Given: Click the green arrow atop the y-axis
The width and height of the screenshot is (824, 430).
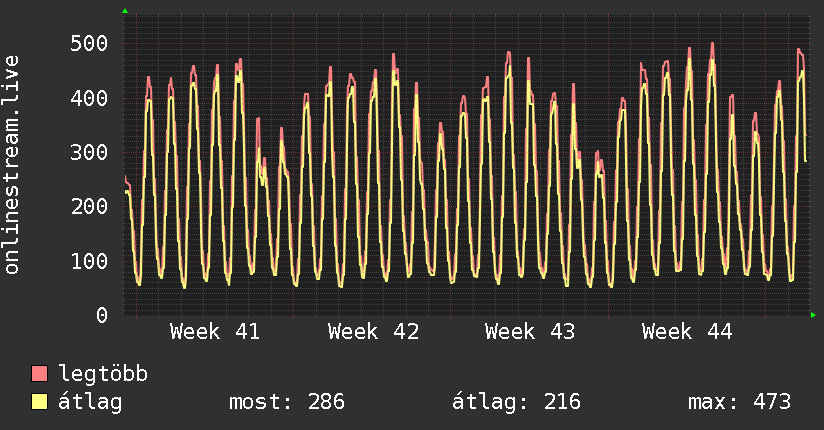Looking at the screenshot, I should pos(125,11).
